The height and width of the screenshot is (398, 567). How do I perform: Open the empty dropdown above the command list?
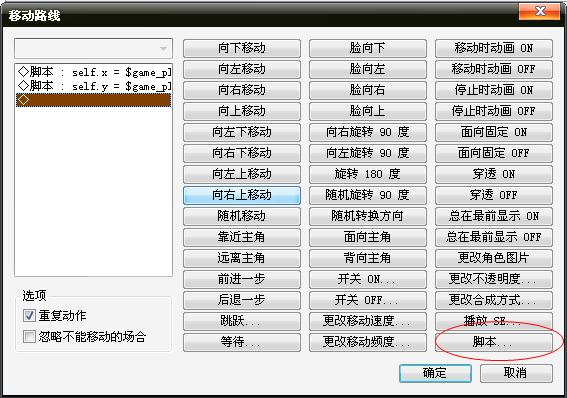point(93,48)
